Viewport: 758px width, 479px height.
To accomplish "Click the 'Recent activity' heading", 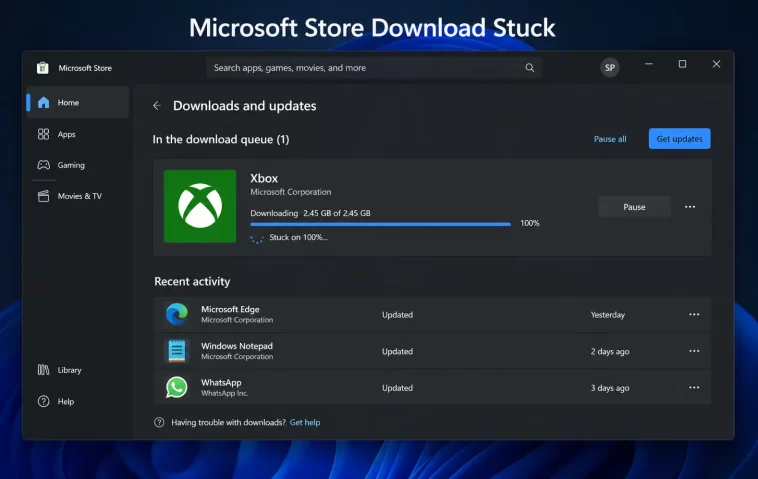I will tap(192, 281).
